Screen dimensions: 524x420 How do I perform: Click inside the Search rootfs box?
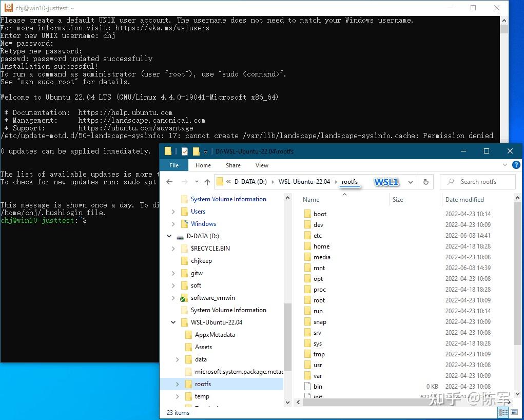pyautogui.click(x=477, y=182)
